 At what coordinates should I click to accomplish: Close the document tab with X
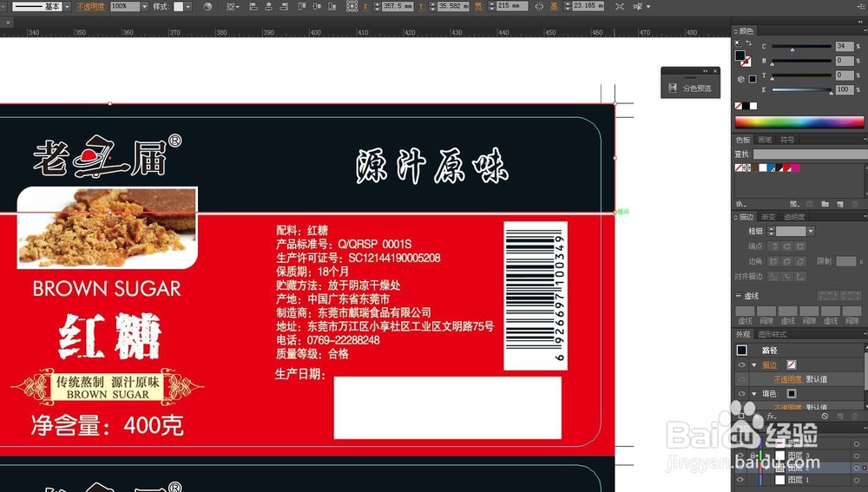click(8, 23)
